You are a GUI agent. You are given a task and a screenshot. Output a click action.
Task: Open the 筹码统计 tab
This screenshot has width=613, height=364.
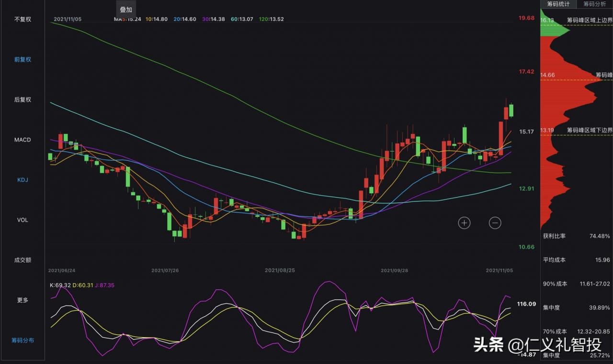tap(558, 4)
